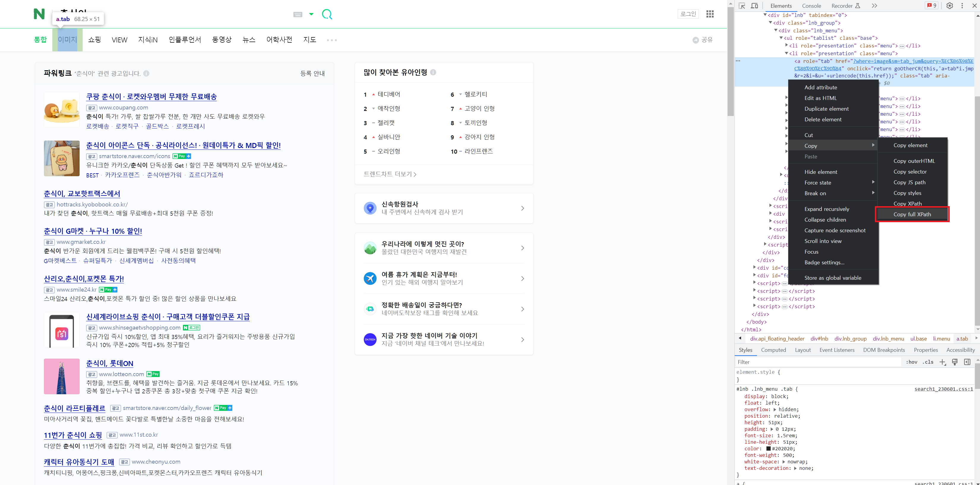Click the green Naver search magnifier

(x=327, y=15)
